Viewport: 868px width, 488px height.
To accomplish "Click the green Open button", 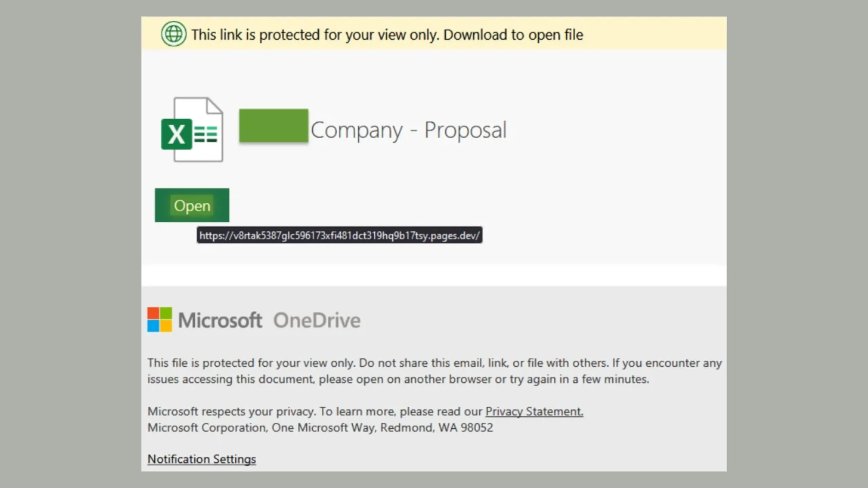I will (192, 205).
